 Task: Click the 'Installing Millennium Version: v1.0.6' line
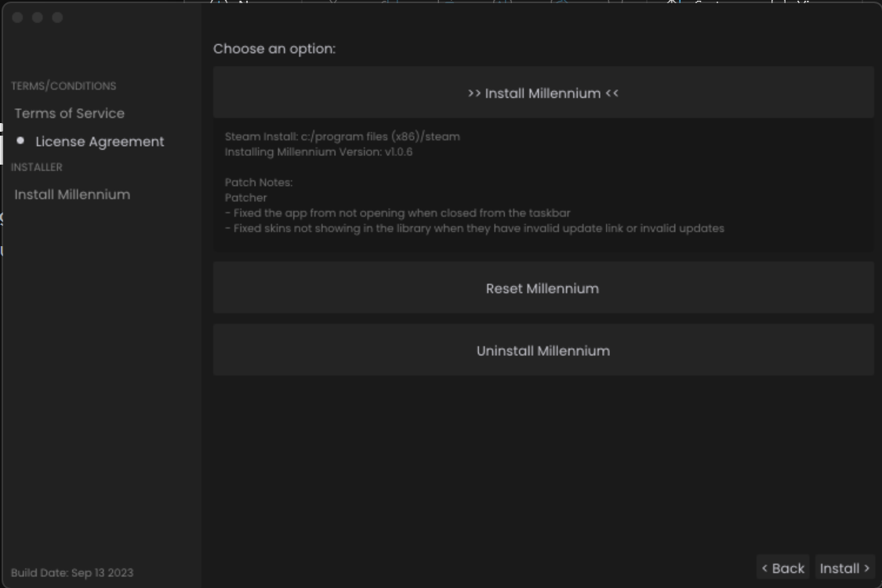319,152
